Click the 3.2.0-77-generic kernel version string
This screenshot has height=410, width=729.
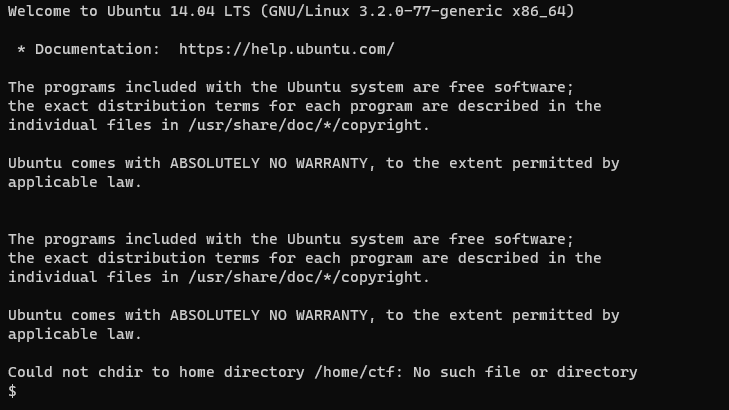(431, 11)
